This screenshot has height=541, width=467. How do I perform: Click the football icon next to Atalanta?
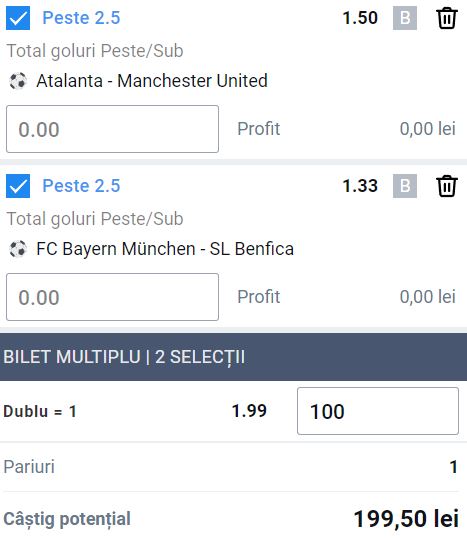tap(18, 81)
